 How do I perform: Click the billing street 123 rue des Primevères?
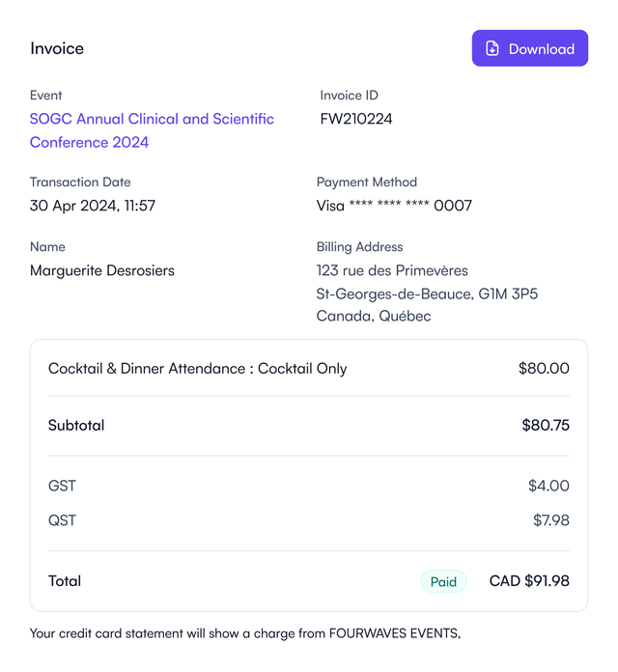click(x=392, y=270)
